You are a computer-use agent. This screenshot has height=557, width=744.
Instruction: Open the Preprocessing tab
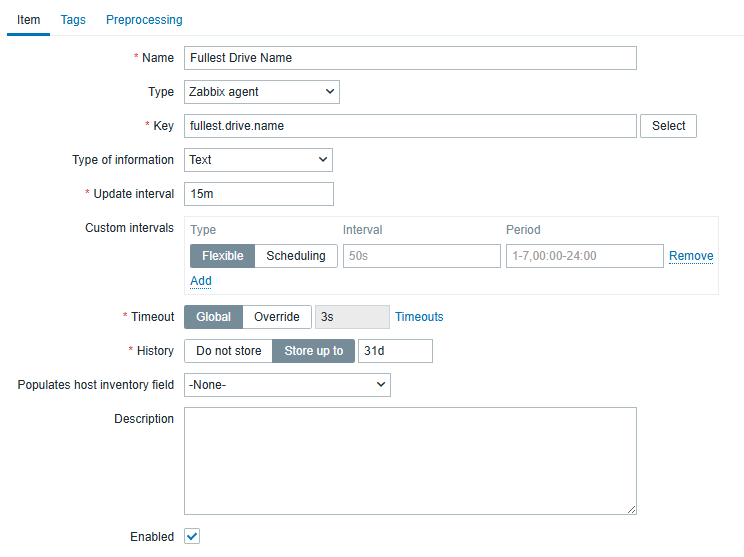(144, 20)
